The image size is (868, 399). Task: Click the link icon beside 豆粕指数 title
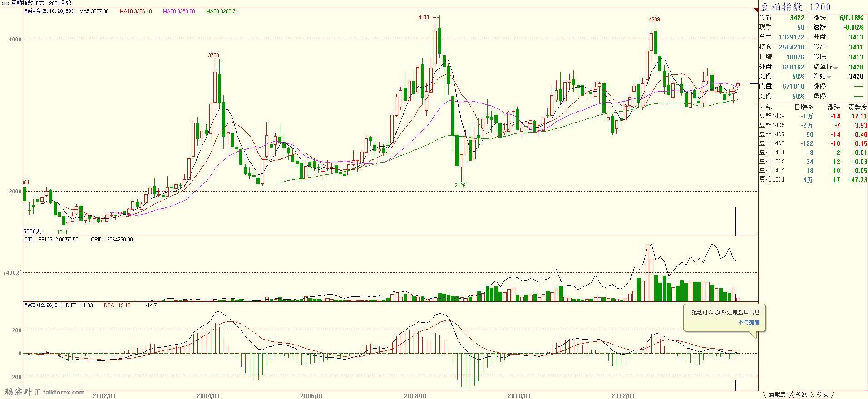pos(5,3)
